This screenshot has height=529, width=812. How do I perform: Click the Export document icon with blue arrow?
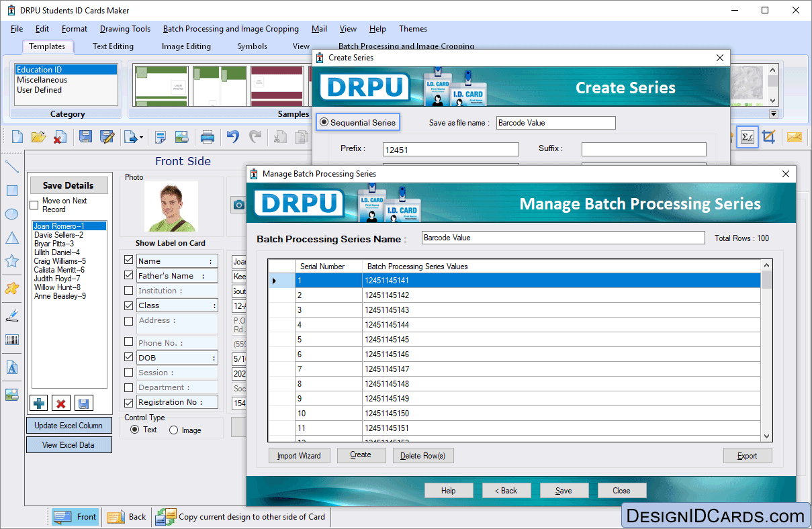coord(130,137)
